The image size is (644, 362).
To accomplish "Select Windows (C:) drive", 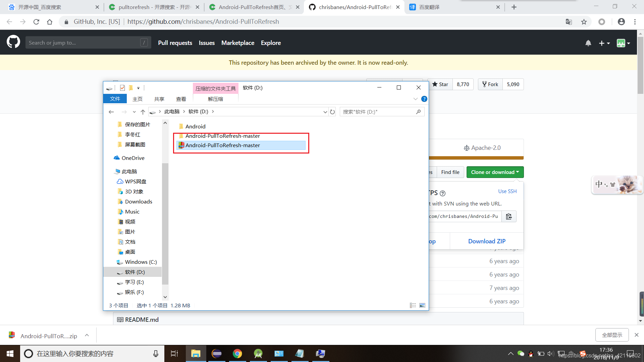I will pyautogui.click(x=141, y=262).
